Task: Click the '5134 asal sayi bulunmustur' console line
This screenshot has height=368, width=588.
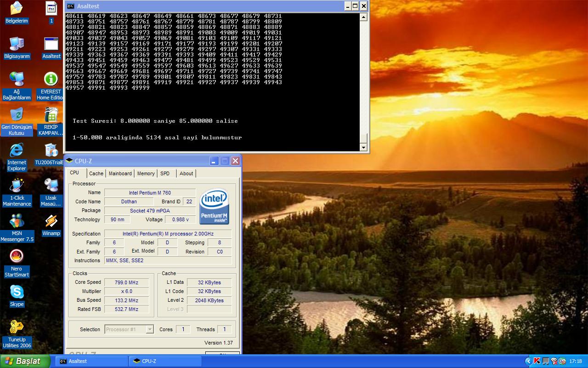Action: 157,138
